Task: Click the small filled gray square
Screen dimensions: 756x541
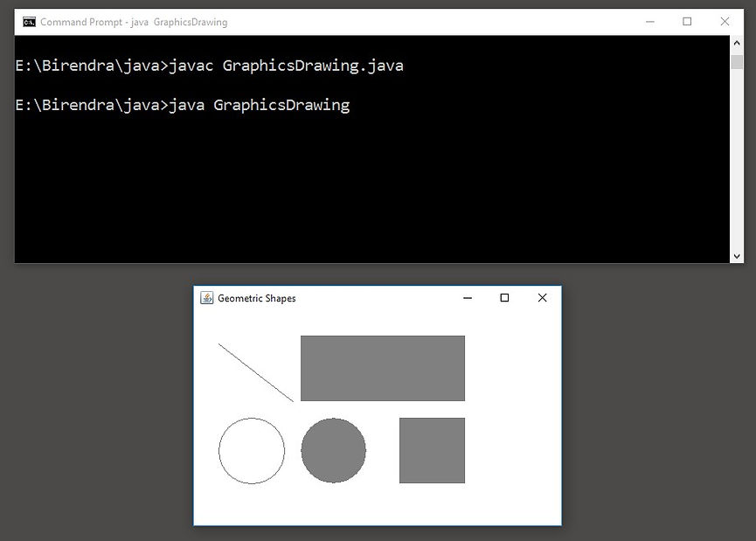Action: click(432, 450)
